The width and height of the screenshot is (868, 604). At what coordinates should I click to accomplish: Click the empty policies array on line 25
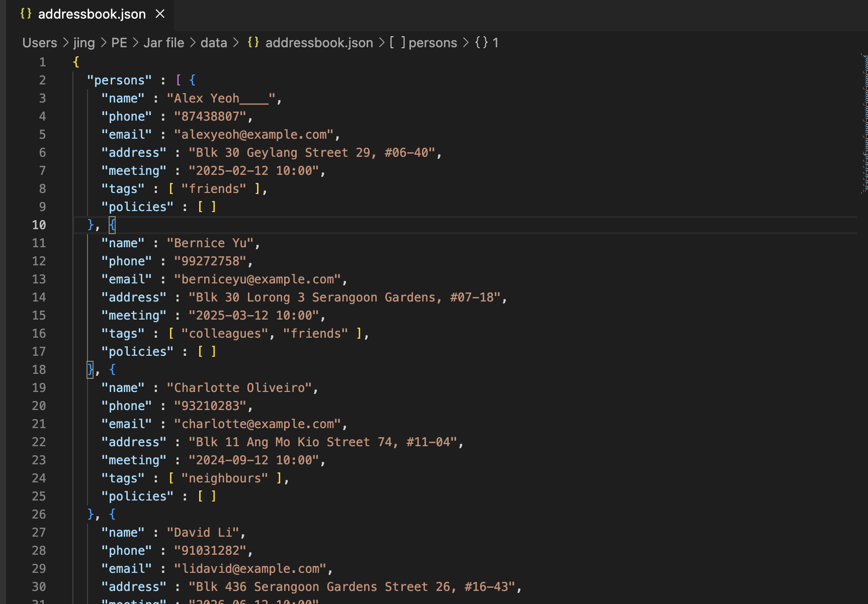click(x=207, y=496)
